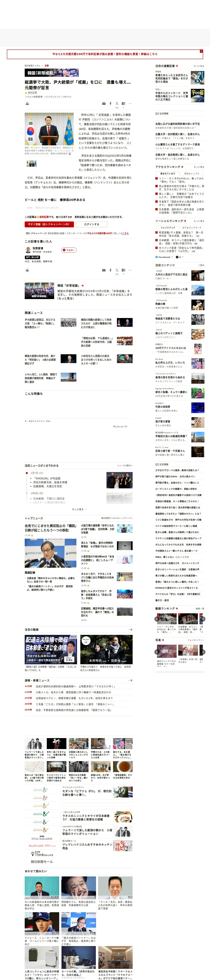Play 永井玲衣 × 空音央 video thumbnail
The height and width of the screenshot is (980, 210).
click(x=106, y=649)
